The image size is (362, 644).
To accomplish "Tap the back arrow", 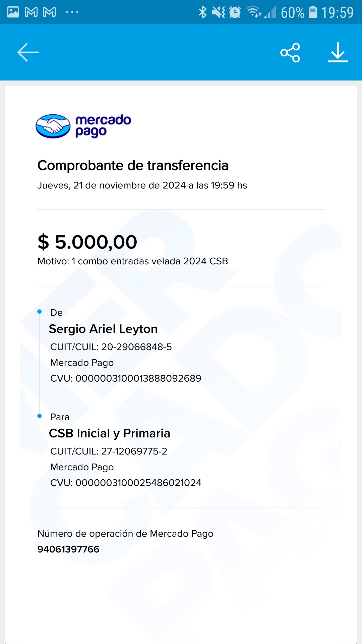I will click(x=28, y=52).
